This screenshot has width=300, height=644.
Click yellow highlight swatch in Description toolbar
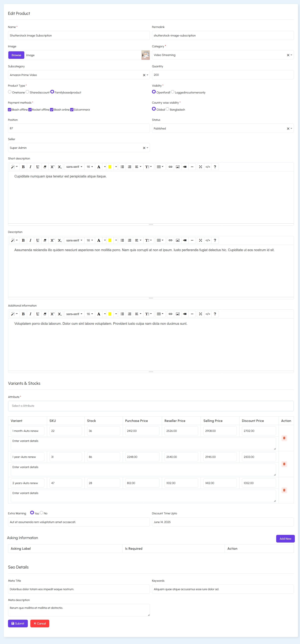(110, 240)
